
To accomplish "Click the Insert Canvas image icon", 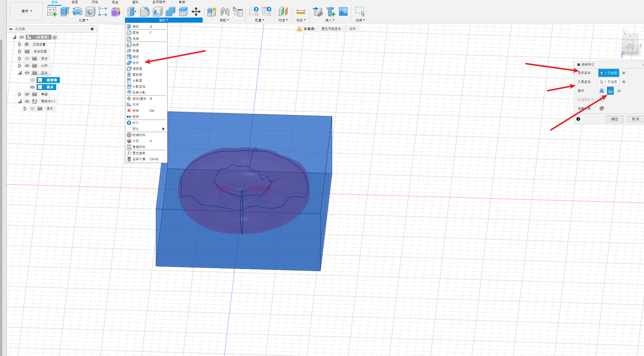I will click(343, 12).
